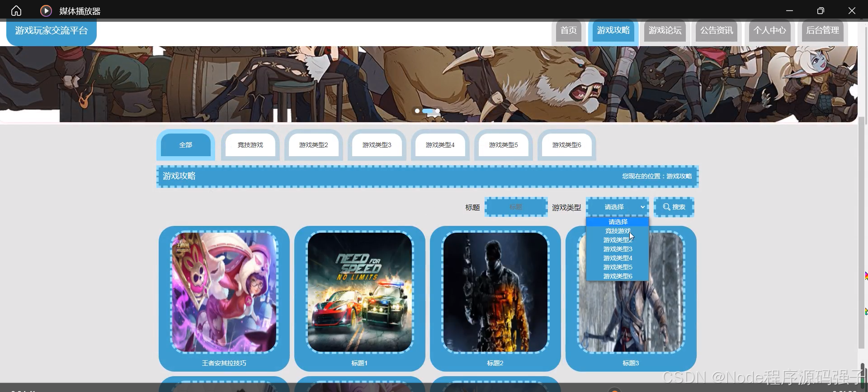Viewport: 868px width, 392px height.
Task: Choose 游戏类型3 in dropdown list
Action: [618, 249]
